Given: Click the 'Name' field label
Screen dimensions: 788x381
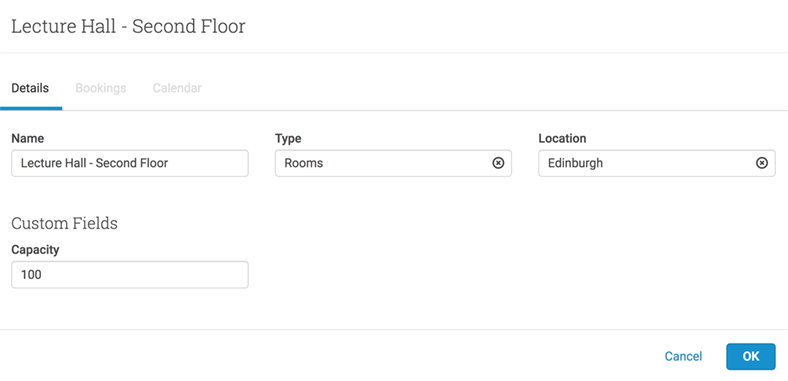Looking at the screenshot, I should (28, 138).
